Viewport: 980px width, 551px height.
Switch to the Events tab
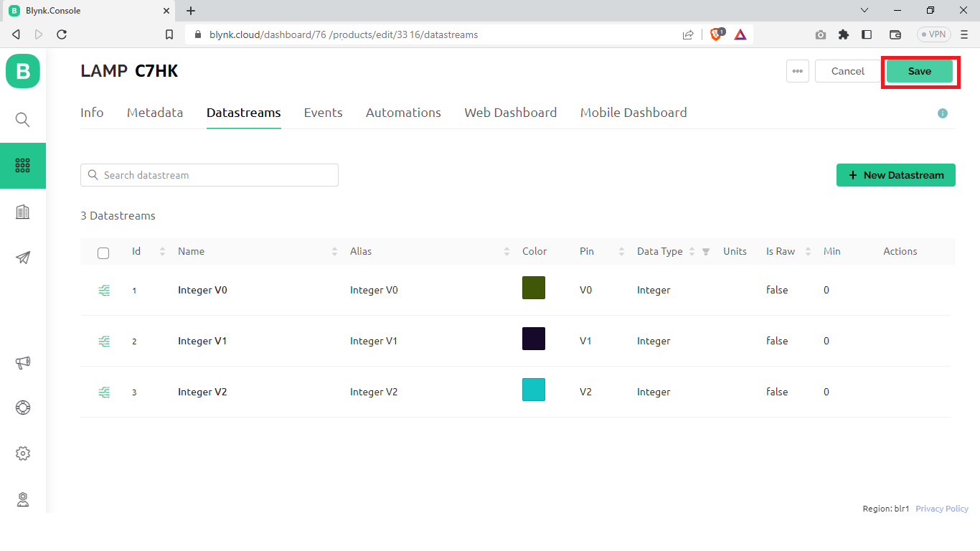323,113
